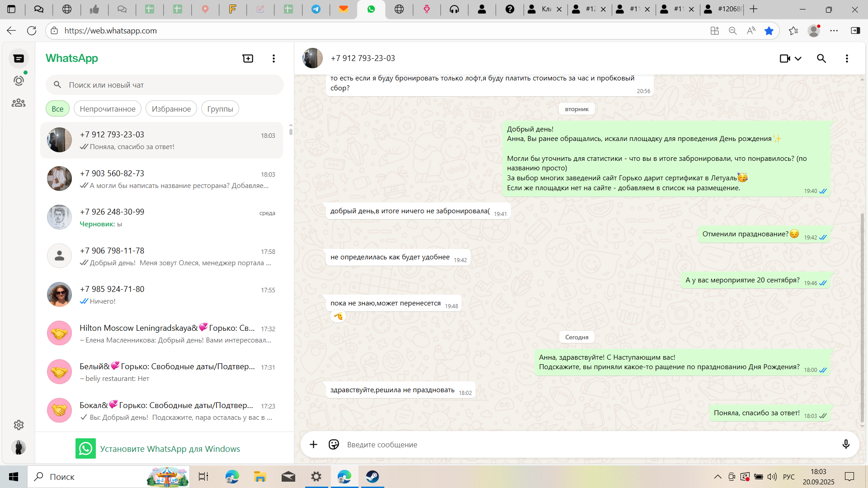Expand the video call dropdown arrow

point(798,58)
